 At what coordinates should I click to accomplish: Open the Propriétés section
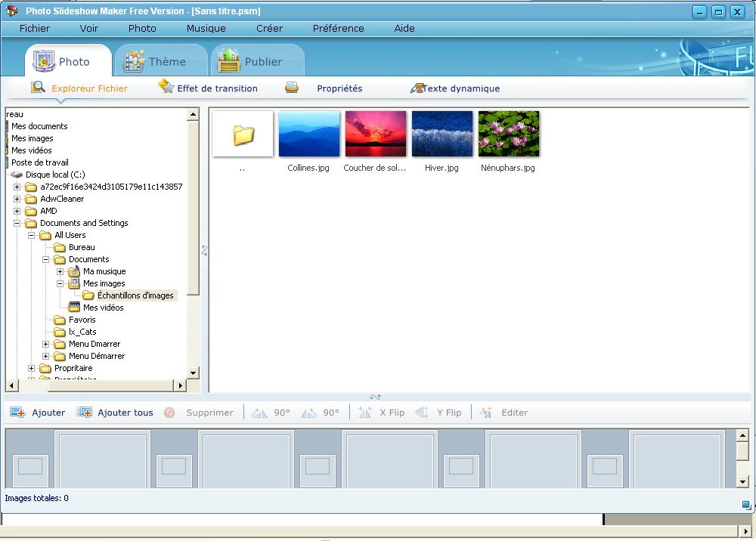click(x=339, y=88)
